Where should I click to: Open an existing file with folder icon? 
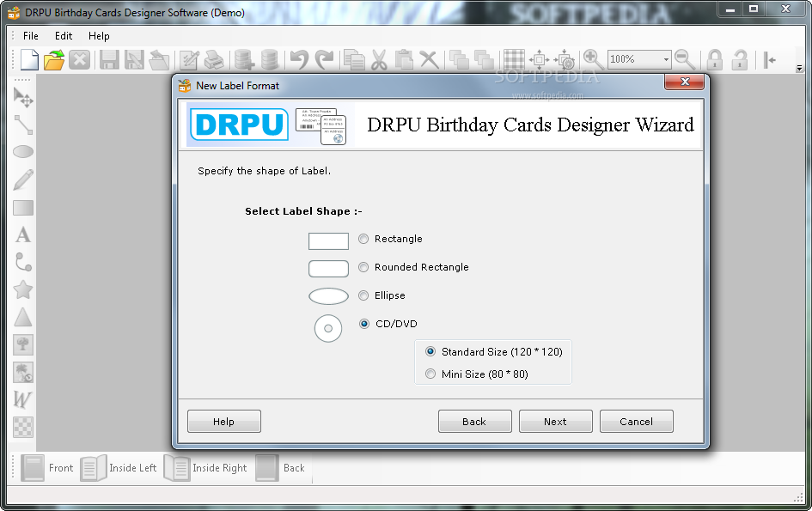point(54,59)
